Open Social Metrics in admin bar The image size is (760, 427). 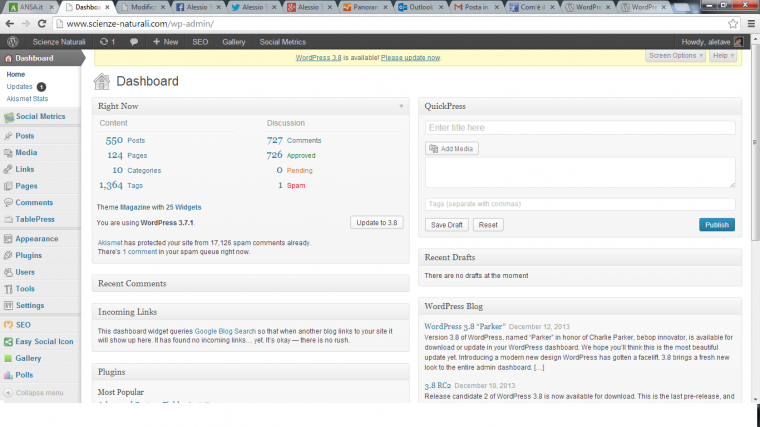(x=283, y=42)
